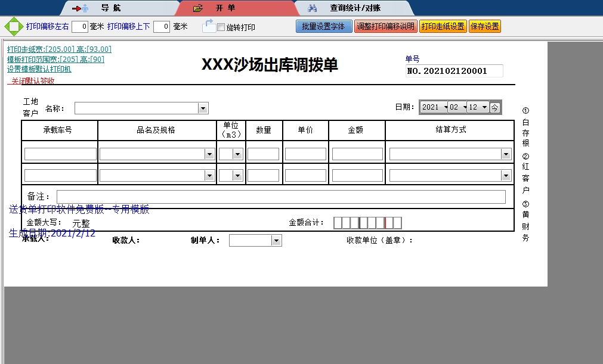Open the 打印走纸设置 button

pos(443,27)
